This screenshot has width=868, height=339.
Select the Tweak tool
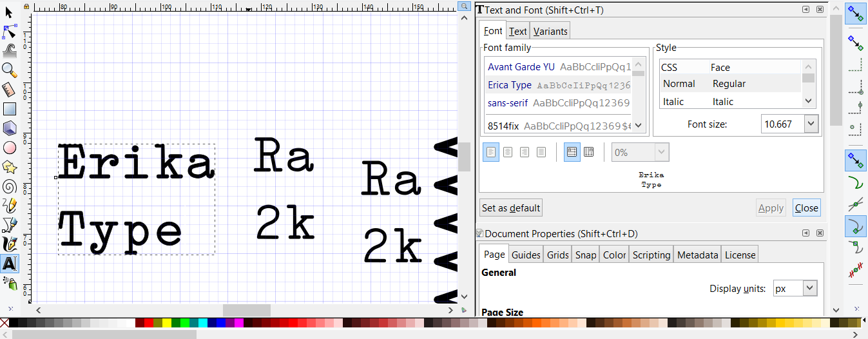pos(10,51)
